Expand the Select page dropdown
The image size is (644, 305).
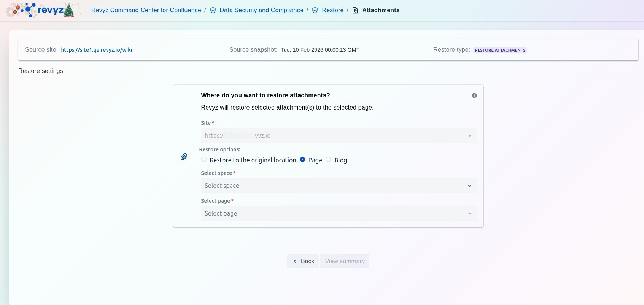pos(339,214)
